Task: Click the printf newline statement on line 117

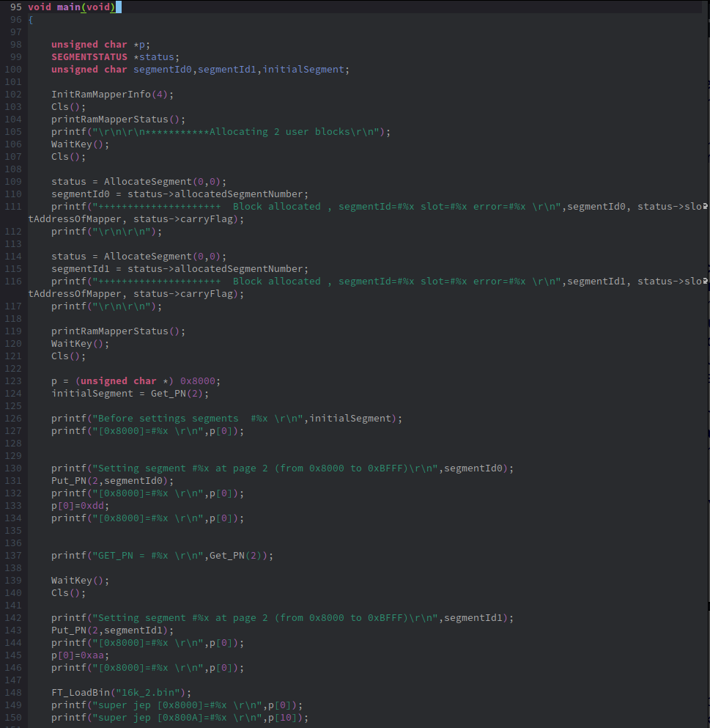Action: coord(107,306)
